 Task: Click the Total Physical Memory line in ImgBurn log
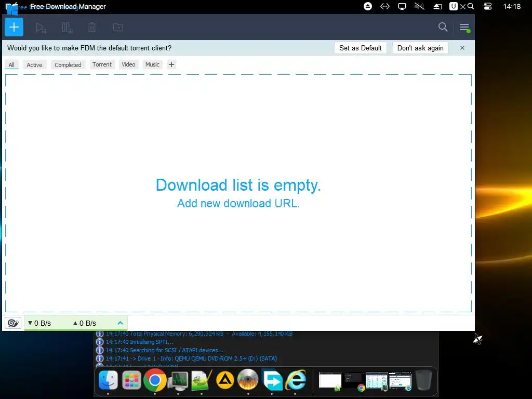(199, 334)
